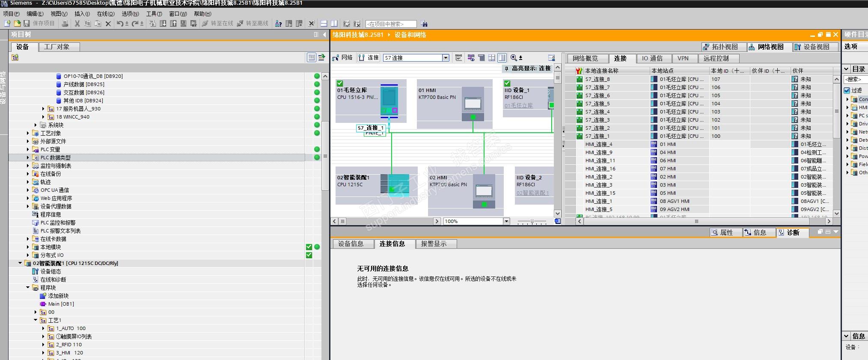Expand the 2_RFID 110 folder
Image resolution: width=868 pixels, height=360 pixels.
43,345
